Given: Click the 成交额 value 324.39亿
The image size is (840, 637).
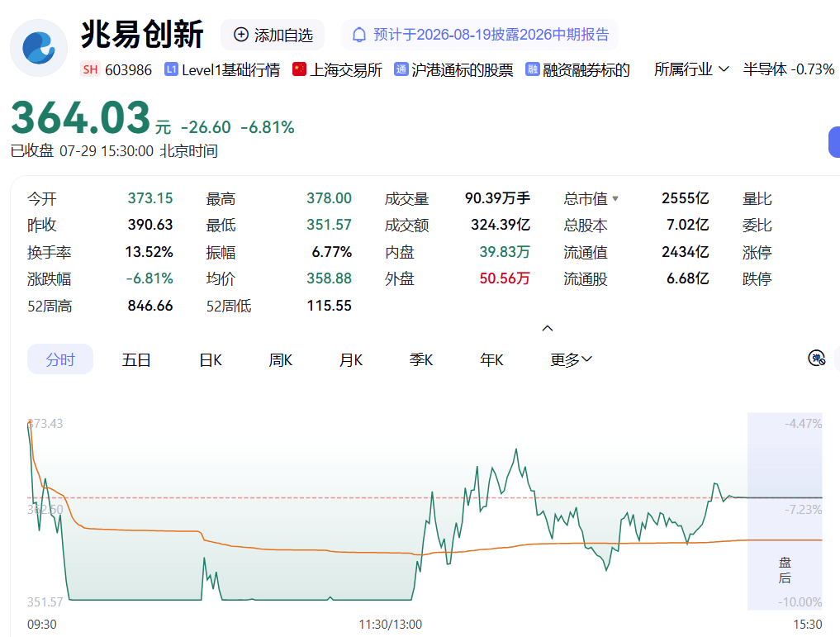Looking at the screenshot, I should point(501,225).
